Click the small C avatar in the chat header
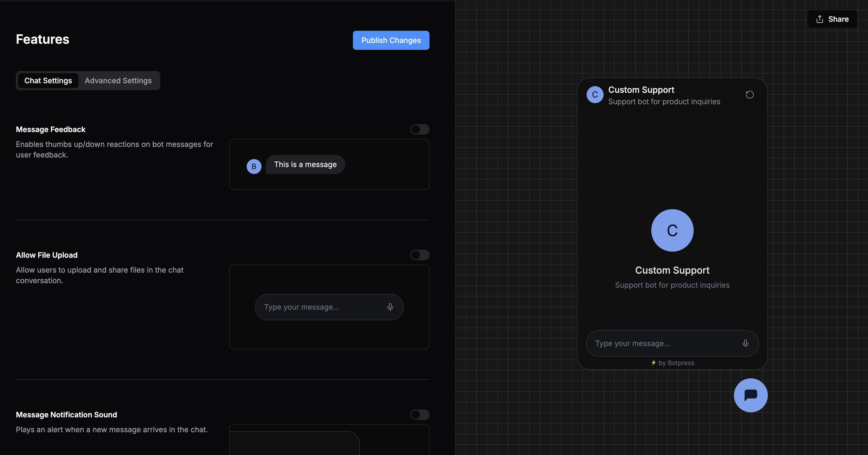 pos(595,95)
